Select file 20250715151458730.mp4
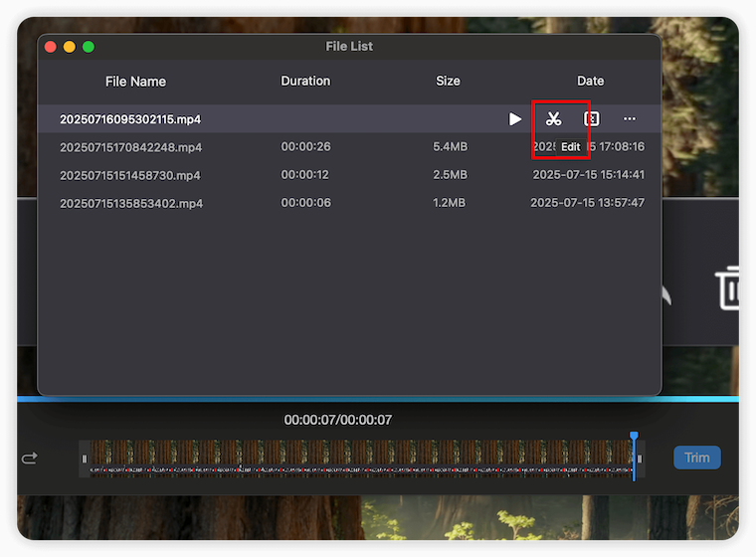 (130, 175)
